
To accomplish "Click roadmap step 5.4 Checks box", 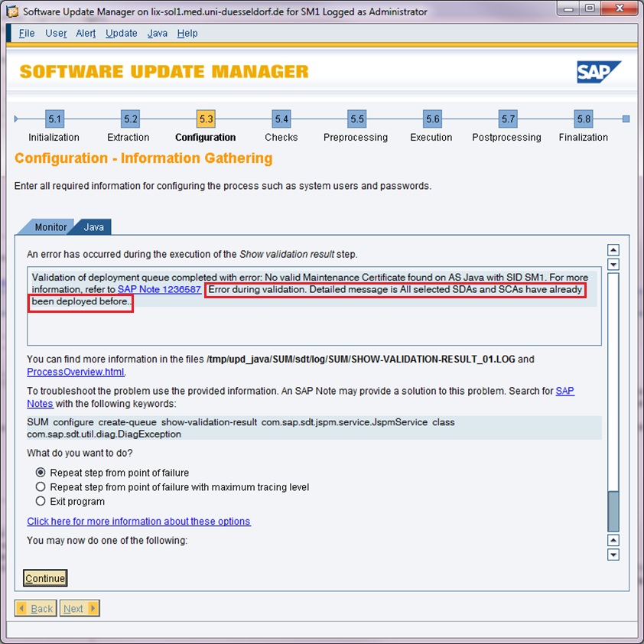I will click(281, 119).
